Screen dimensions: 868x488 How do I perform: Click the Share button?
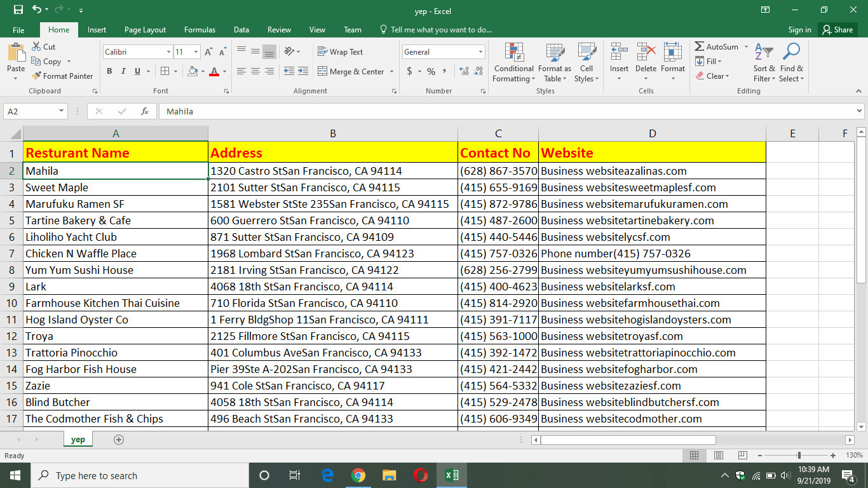click(x=837, y=30)
